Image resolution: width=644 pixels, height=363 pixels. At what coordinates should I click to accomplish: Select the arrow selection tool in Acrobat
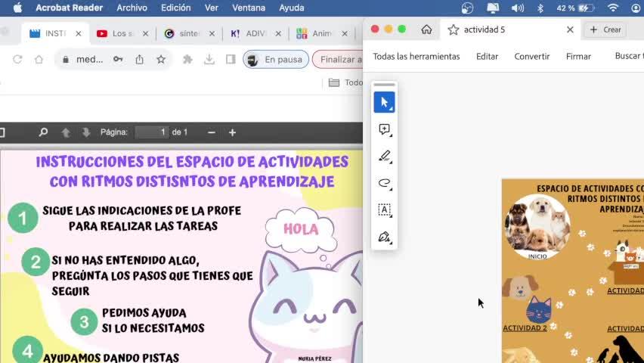click(x=384, y=103)
